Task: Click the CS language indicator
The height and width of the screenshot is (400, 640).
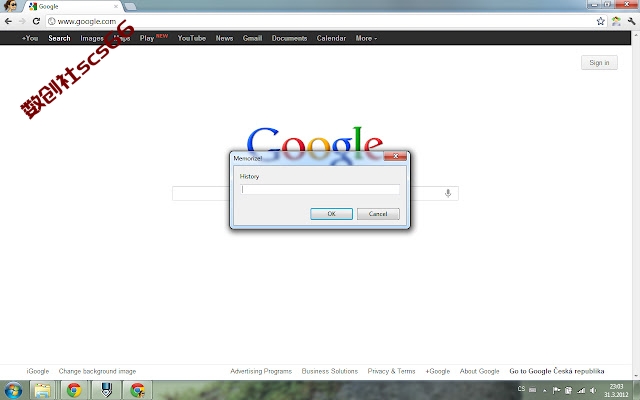Action: click(521, 389)
